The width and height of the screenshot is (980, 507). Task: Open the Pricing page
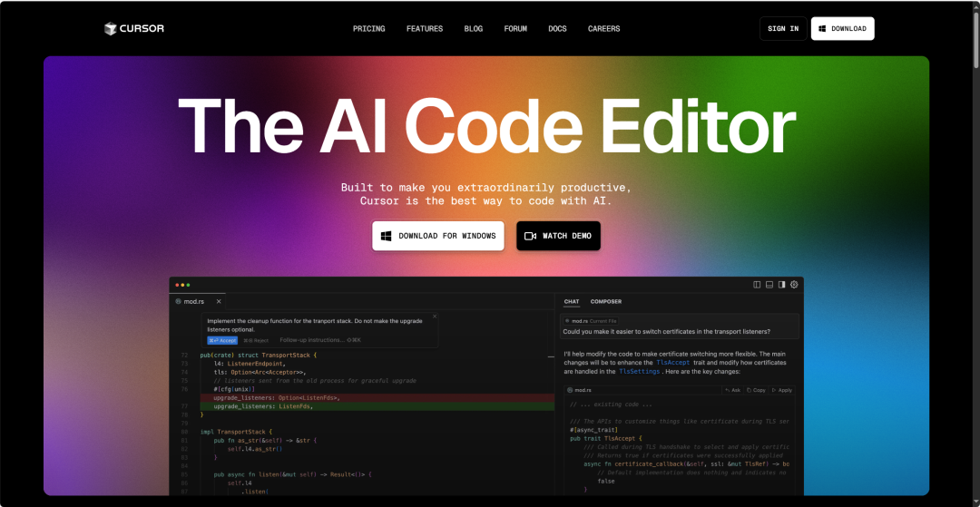368,29
